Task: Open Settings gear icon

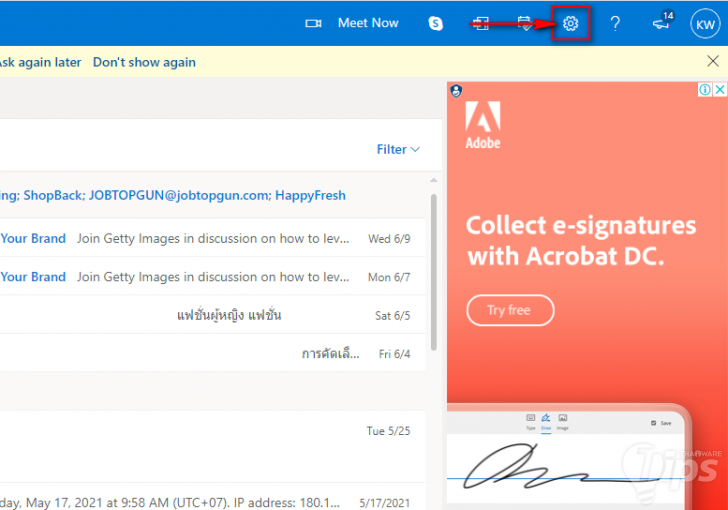Action: (x=570, y=23)
